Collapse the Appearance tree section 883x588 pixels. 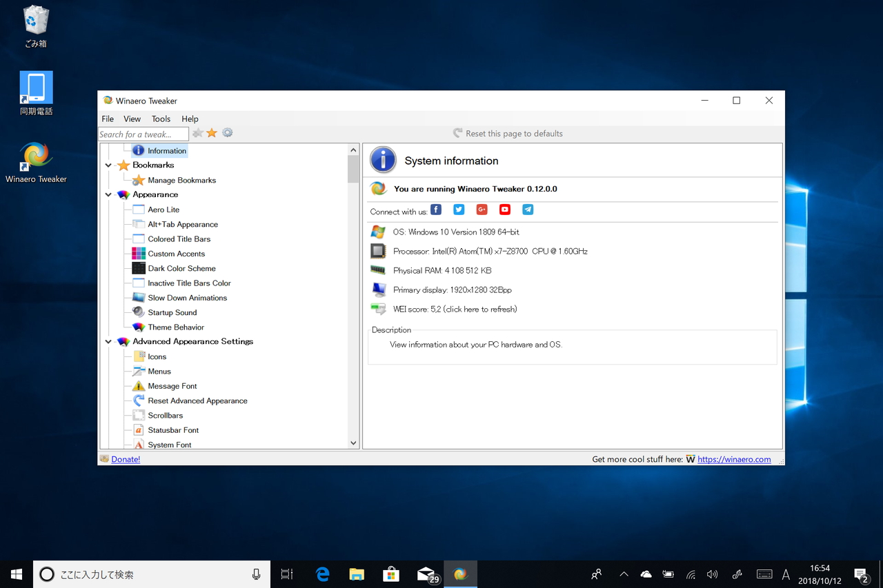(x=108, y=194)
